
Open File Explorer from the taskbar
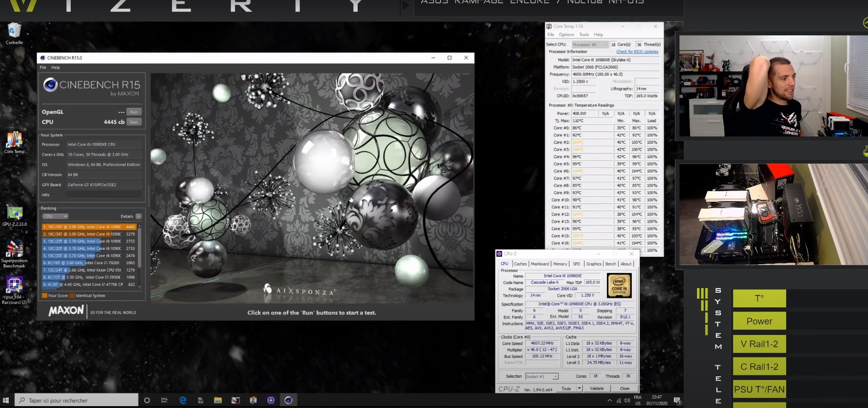218,400
